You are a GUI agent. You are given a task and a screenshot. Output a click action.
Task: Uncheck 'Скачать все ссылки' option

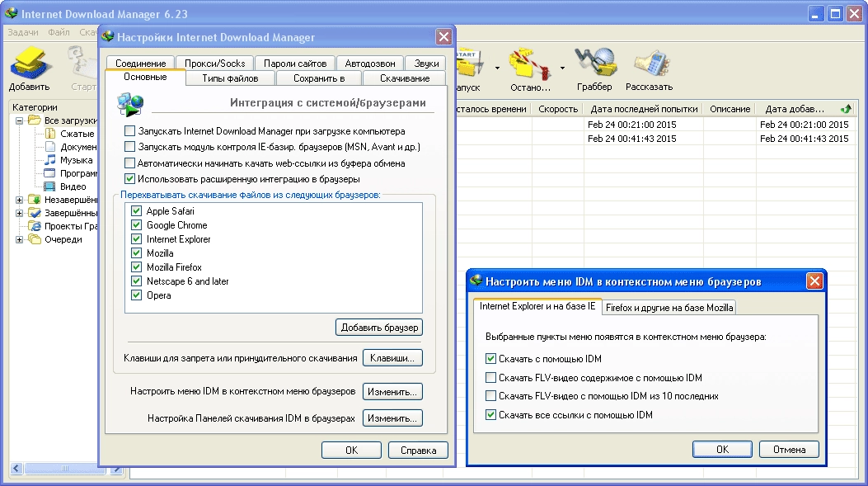tap(490, 414)
